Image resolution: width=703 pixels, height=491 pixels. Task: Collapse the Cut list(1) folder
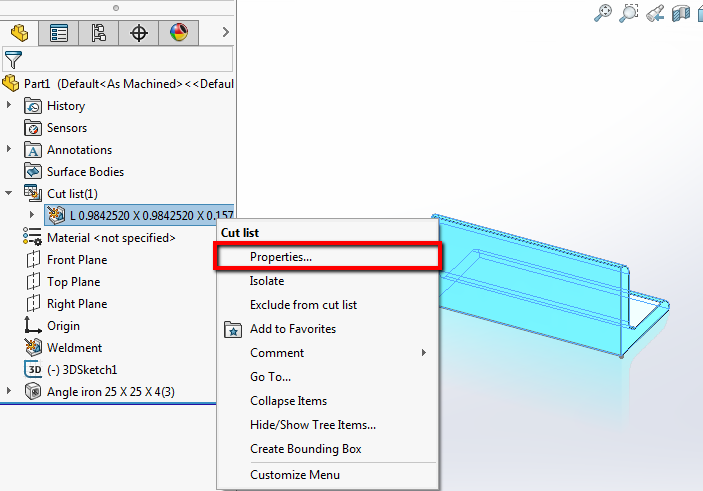click(9, 193)
